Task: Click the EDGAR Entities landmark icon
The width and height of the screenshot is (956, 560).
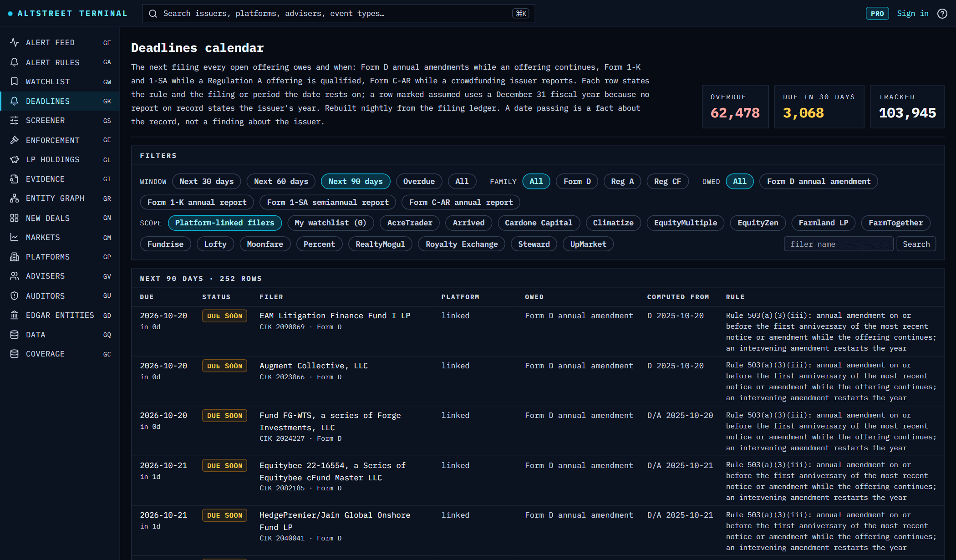Action: [14, 315]
